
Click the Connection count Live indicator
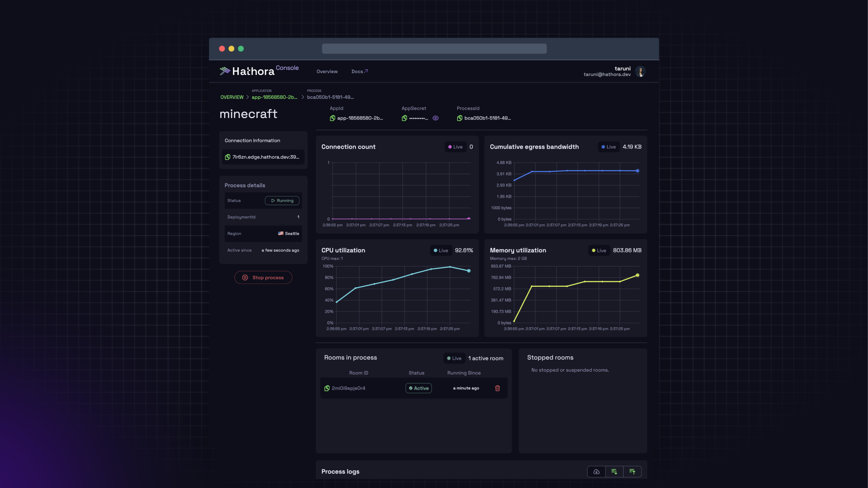(455, 147)
